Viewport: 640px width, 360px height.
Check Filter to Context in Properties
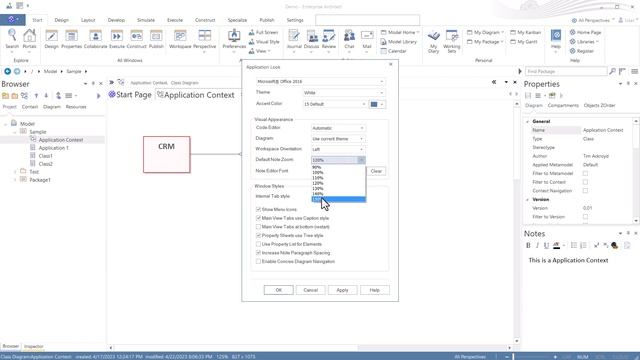click(585, 182)
